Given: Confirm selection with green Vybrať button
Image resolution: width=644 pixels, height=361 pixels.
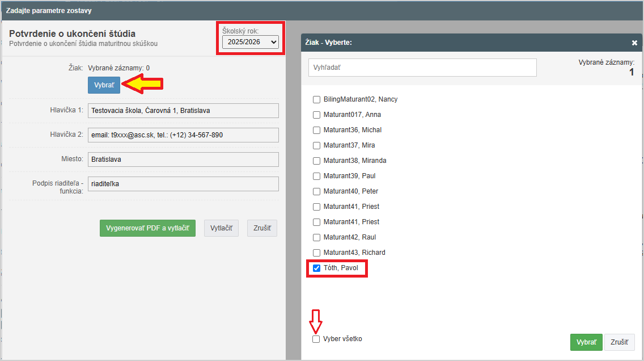Looking at the screenshot, I should [586, 342].
